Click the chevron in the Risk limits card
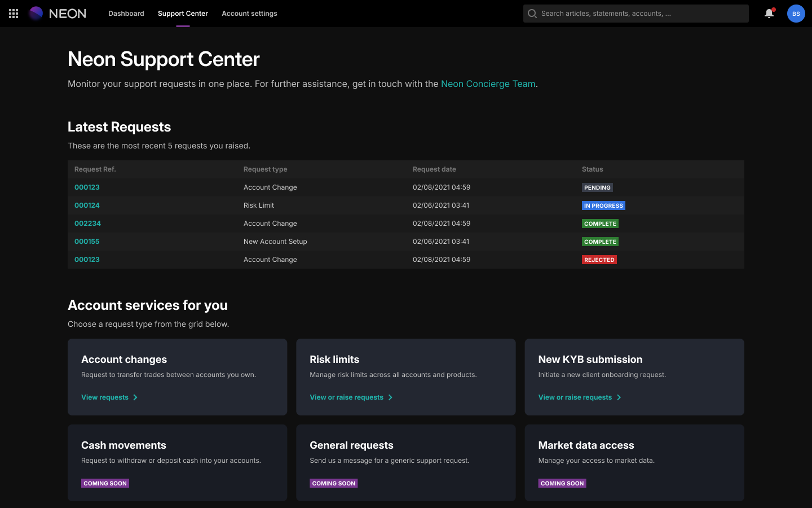812x508 pixels. (x=390, y=397)
